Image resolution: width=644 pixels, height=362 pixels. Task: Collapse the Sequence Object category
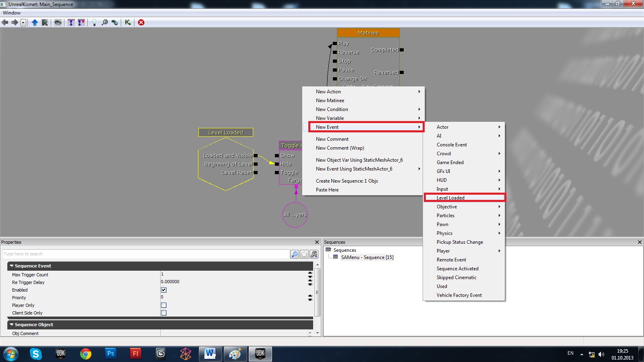[x=12, y=325]
